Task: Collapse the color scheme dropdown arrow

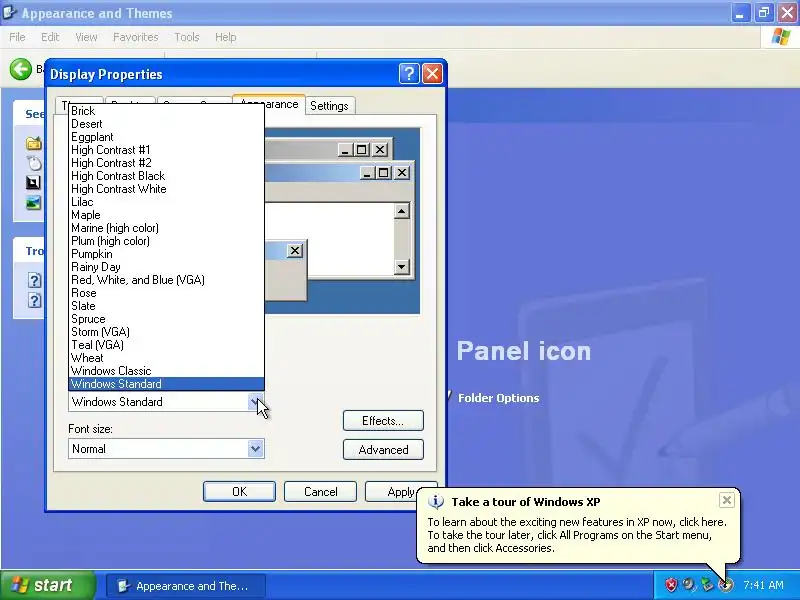Action: tap(256, 402)
